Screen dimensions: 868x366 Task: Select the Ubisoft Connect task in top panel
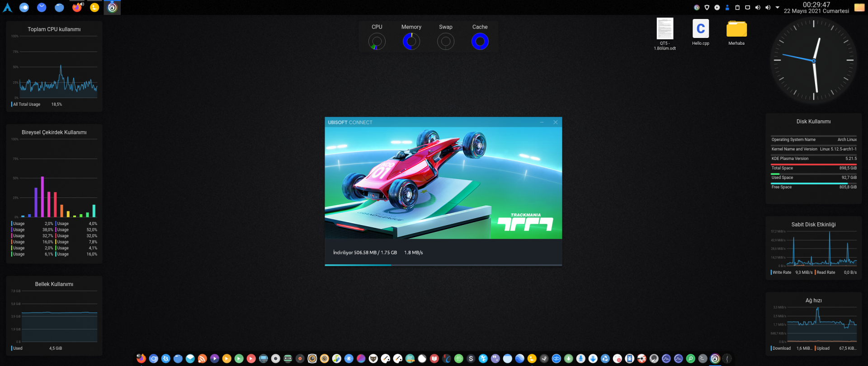[x=112, y=7]
